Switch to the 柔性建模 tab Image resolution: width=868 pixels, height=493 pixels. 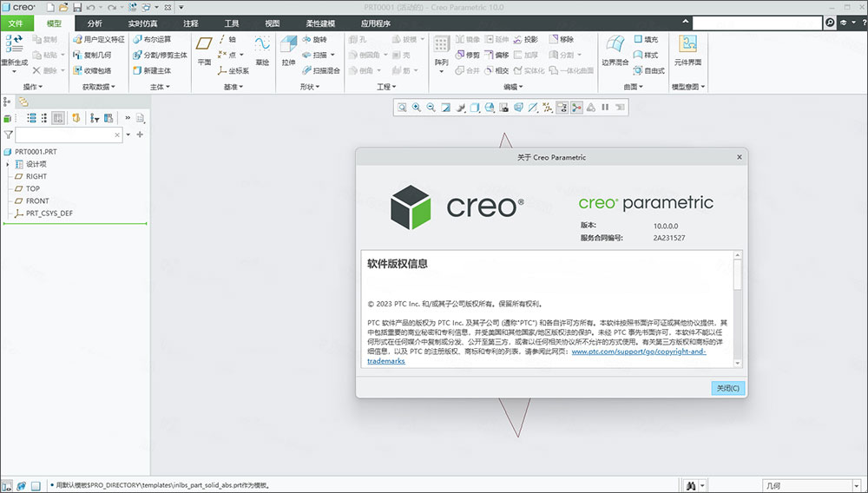320,23
